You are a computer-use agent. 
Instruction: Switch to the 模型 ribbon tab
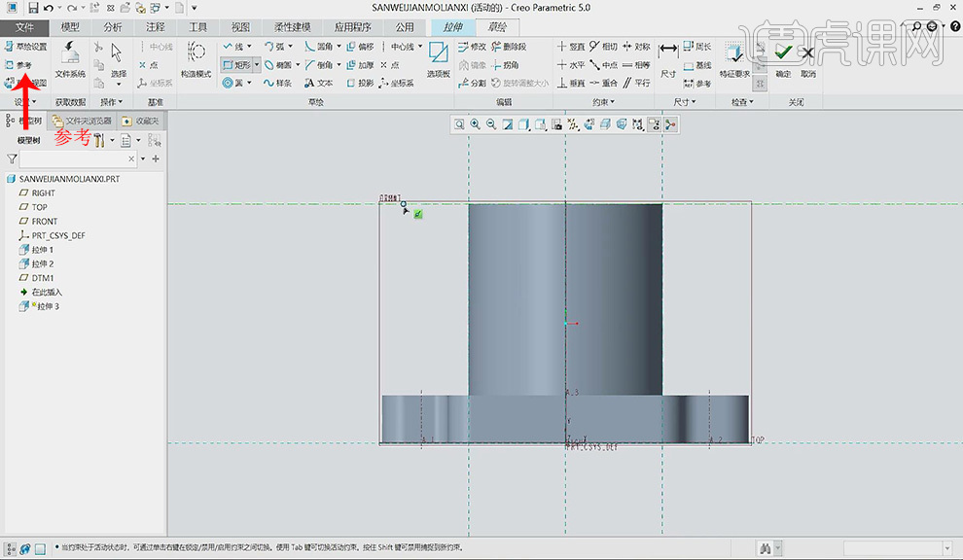click(70, 27)
